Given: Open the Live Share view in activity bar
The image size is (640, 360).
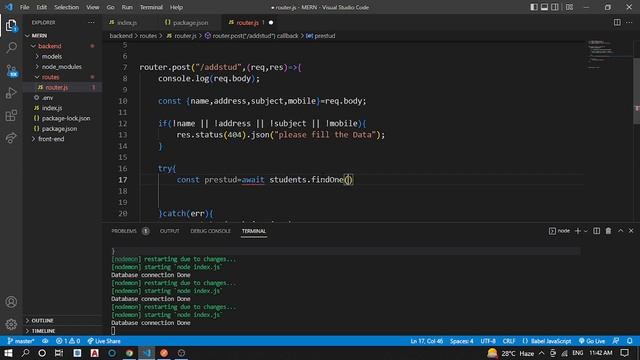Looking at the screenshot, I should tap(11, 138).
